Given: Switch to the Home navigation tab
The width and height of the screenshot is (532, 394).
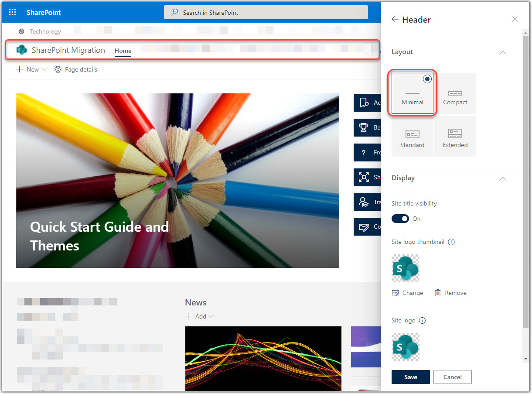Looking at the screenshot, I should [123, 51].
